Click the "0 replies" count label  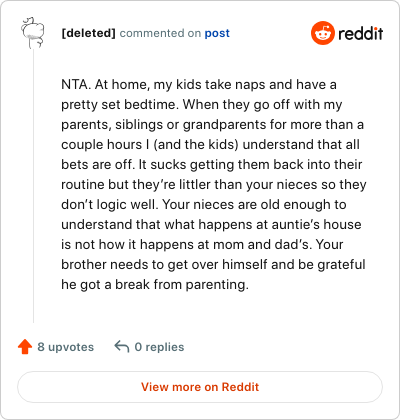tap(159, 347)
